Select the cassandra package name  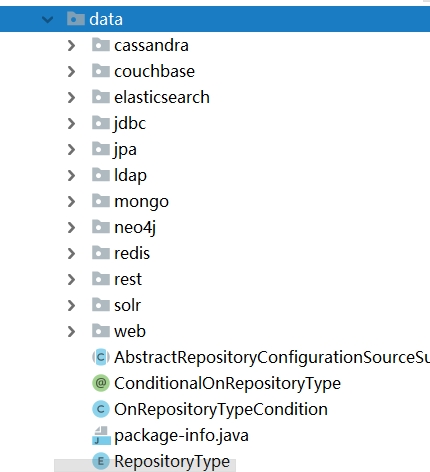(x=151, y=45)
